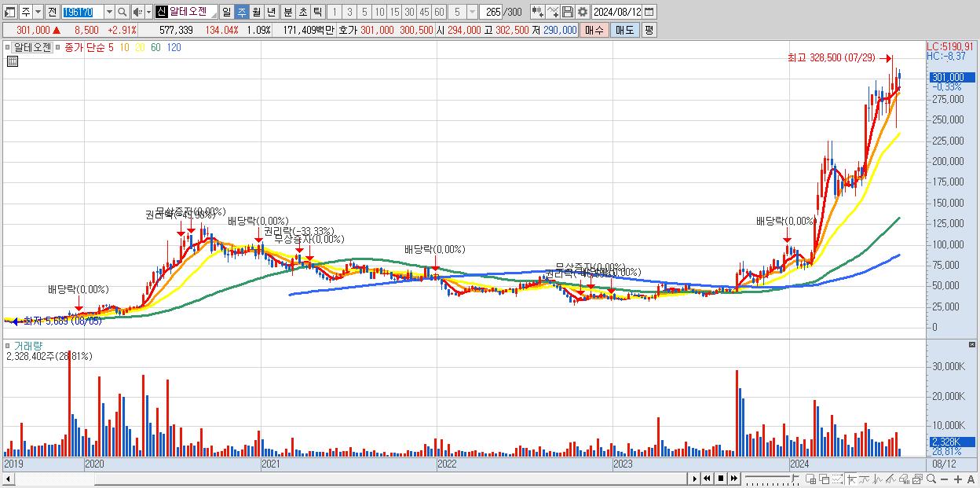Click the 3D volume box icon
Viewport: 980px width, 488px height.
[x=904, y=479]
